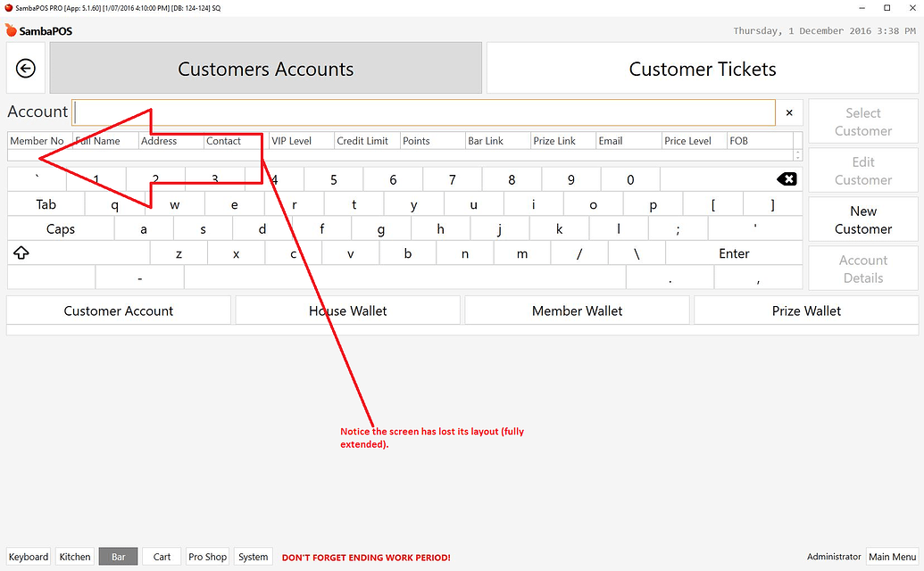Open the Member Wallet section
This screenshot has height=571, width=924.
click(576, 310)
